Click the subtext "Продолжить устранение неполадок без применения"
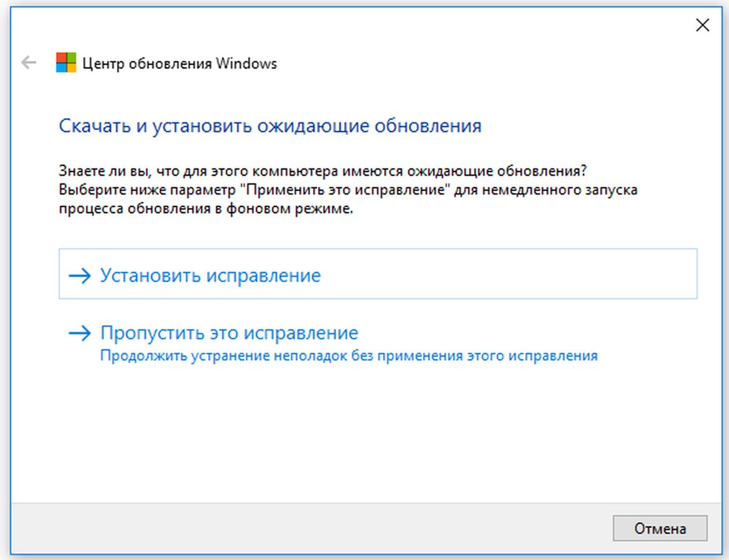The width and height of the screenshot is (729, 560). 282,355
